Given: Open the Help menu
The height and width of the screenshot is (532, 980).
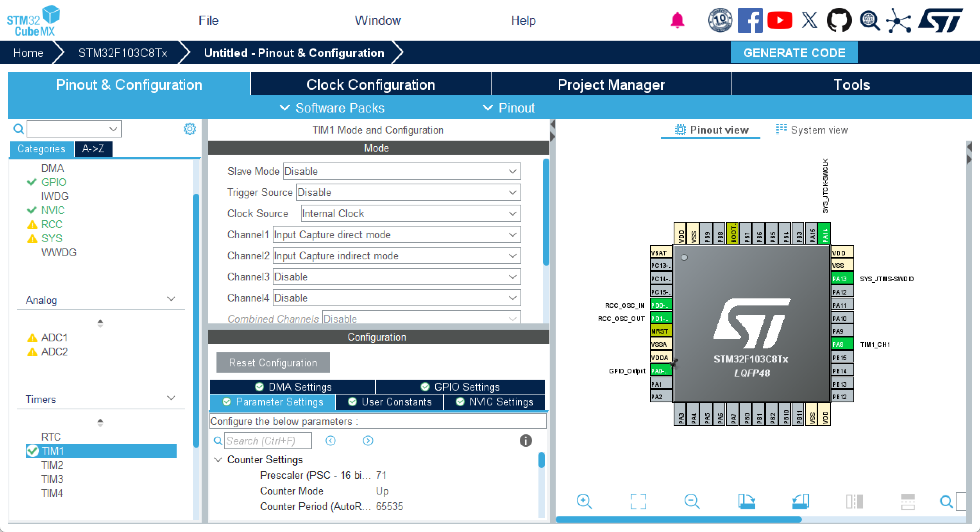Looking at the screenshot, I should 523,20.
